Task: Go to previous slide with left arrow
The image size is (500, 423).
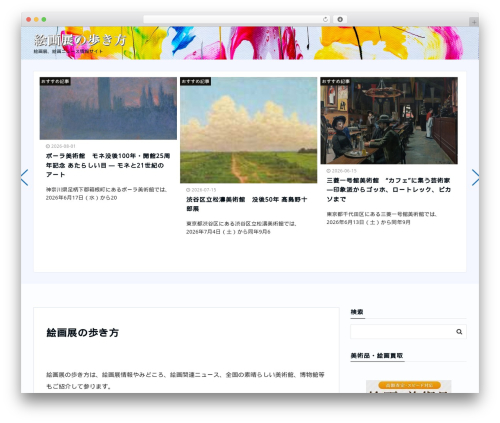Action: (24, 178)
